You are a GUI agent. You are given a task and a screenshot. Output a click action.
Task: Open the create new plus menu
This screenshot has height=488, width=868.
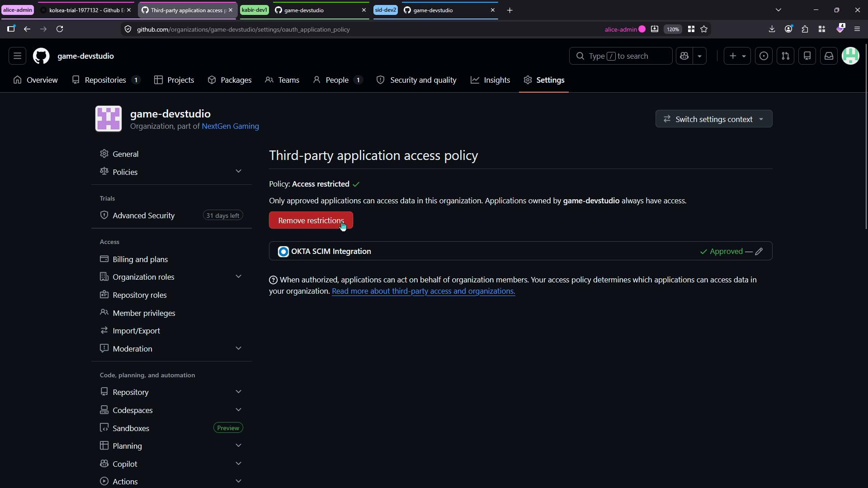(x=737, y=56)
